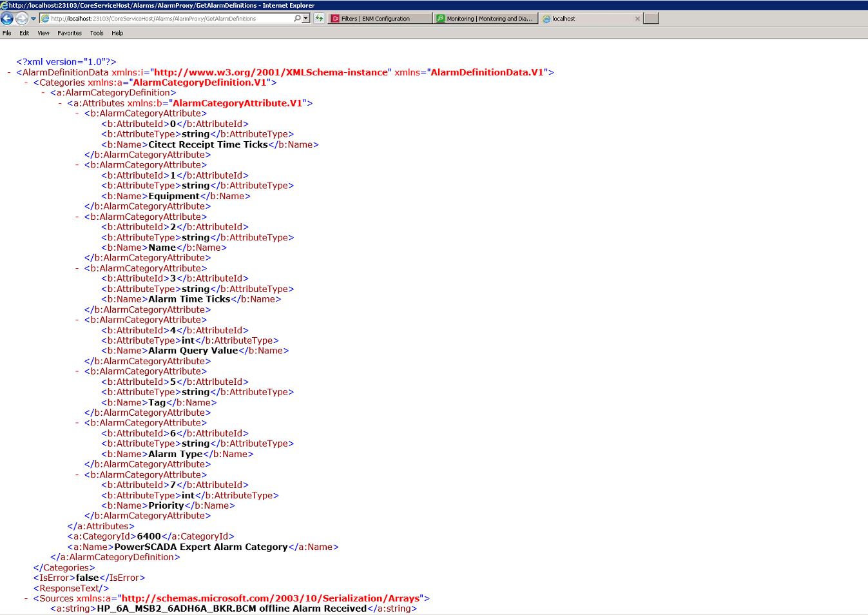Collapse the Sources XML node
Screen dimensions: 868x615
(x=26, y=598)
